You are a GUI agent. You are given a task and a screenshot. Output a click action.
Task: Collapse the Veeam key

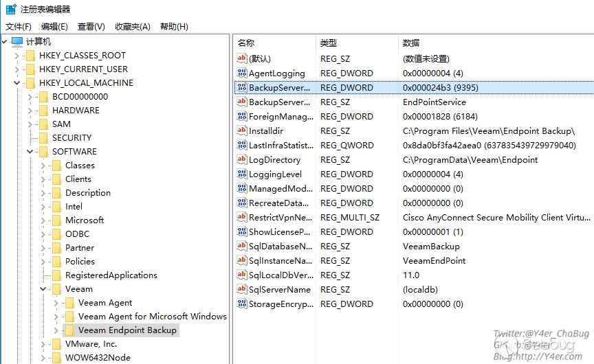pyautogui.click(x=43, y=289)
